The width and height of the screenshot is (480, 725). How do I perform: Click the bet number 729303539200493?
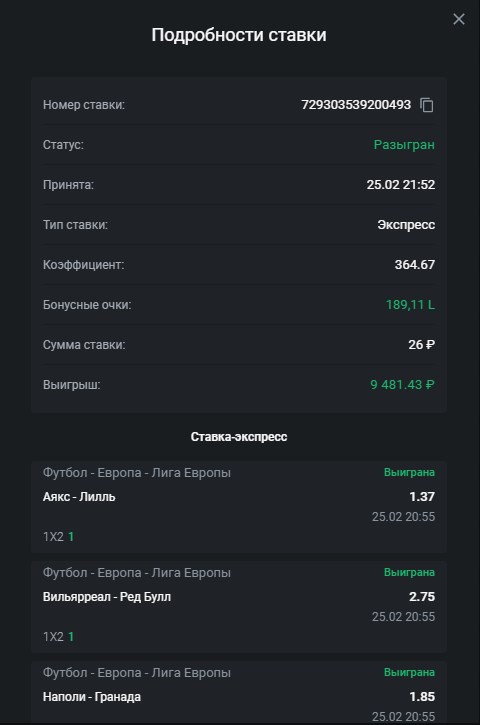coord(356,105)
